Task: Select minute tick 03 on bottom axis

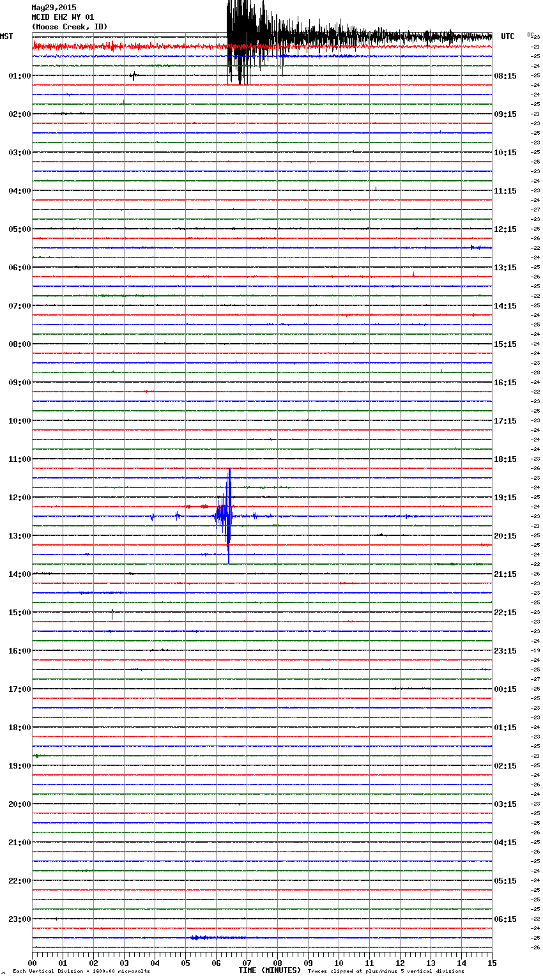Action: tap(124, 963)
